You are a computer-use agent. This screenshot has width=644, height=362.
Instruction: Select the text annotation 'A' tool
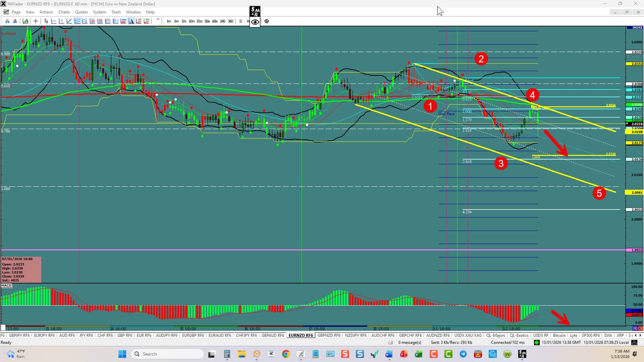pos(131,21)
